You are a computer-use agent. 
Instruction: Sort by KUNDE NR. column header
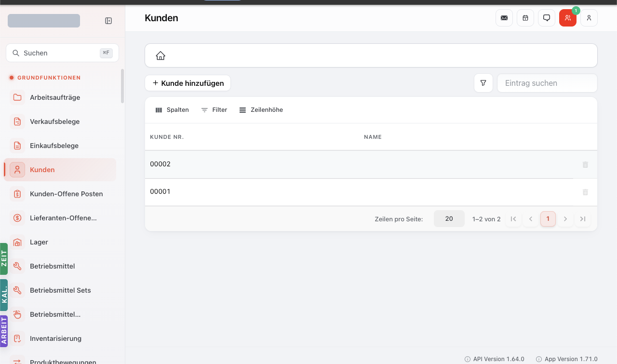[x=167, y=137]
